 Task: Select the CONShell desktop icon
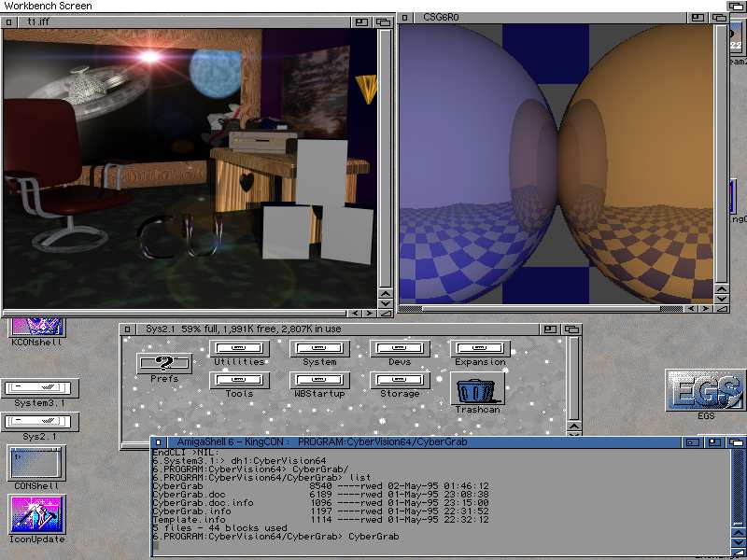(36, 468)
